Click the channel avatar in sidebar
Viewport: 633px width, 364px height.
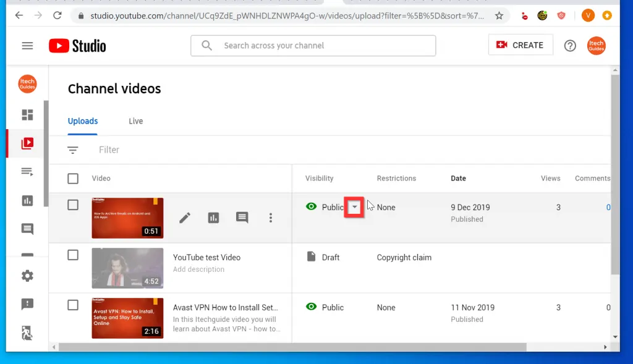[27, 84]
